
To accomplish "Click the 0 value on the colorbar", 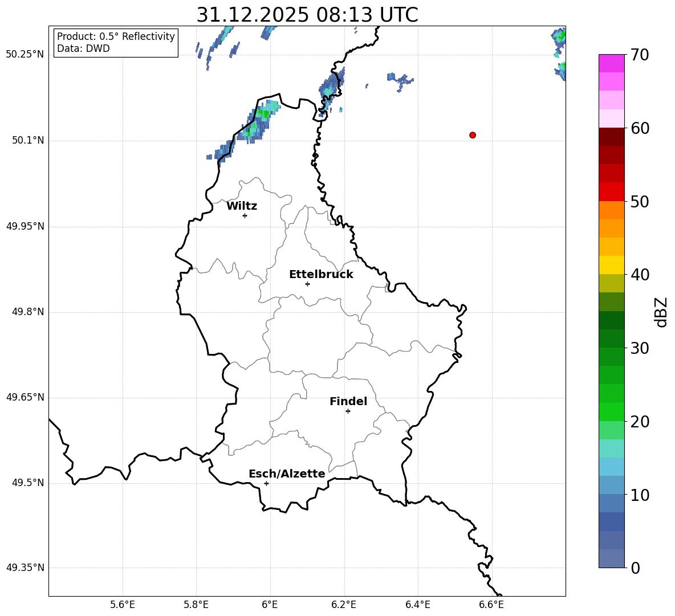I will point(636,568).
